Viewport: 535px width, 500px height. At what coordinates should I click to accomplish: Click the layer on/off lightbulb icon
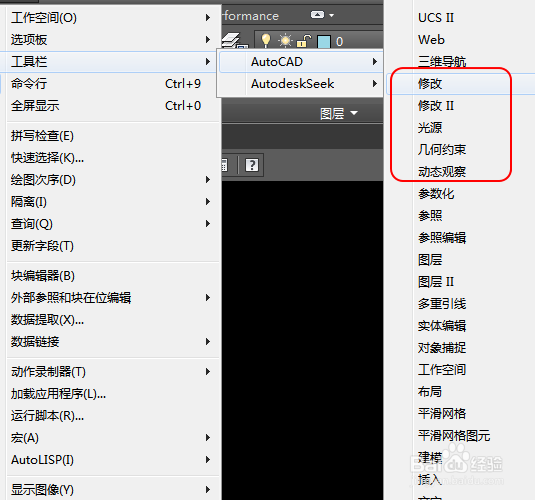tap(266, 41)
